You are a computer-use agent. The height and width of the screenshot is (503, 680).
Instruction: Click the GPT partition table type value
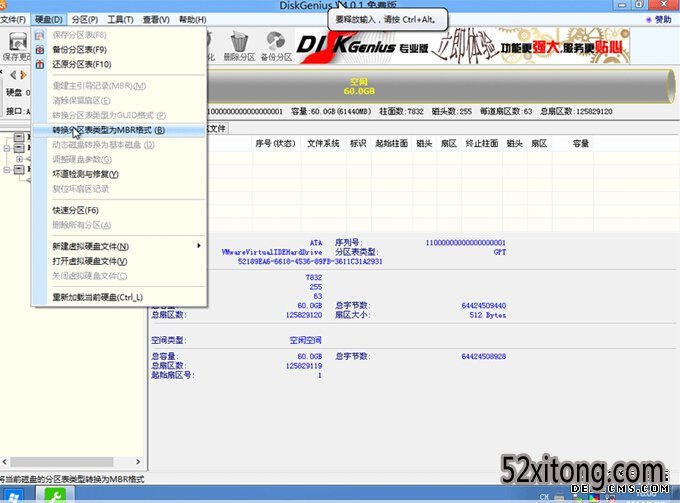point(500,252)
